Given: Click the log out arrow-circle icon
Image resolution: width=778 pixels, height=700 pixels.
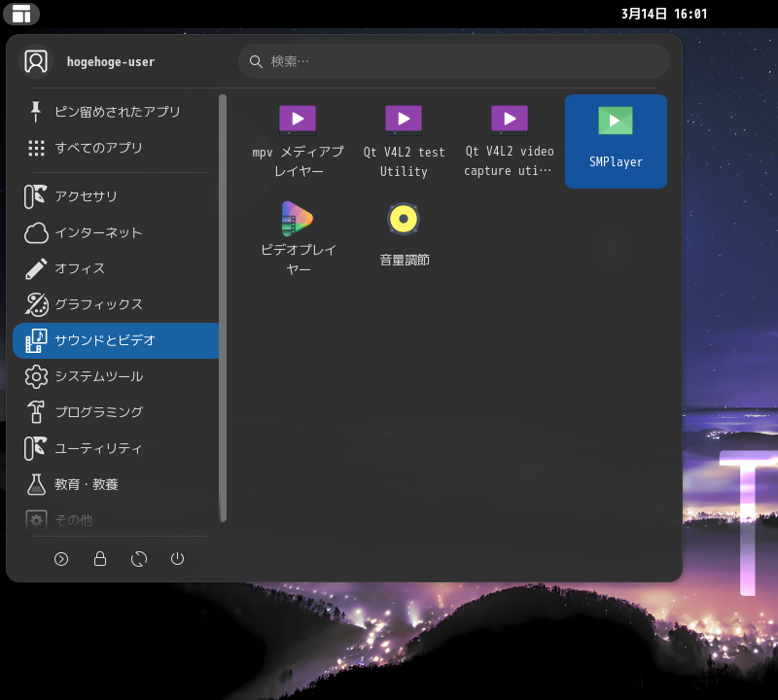Looking at the screenshot, I should tap(61, 559).
